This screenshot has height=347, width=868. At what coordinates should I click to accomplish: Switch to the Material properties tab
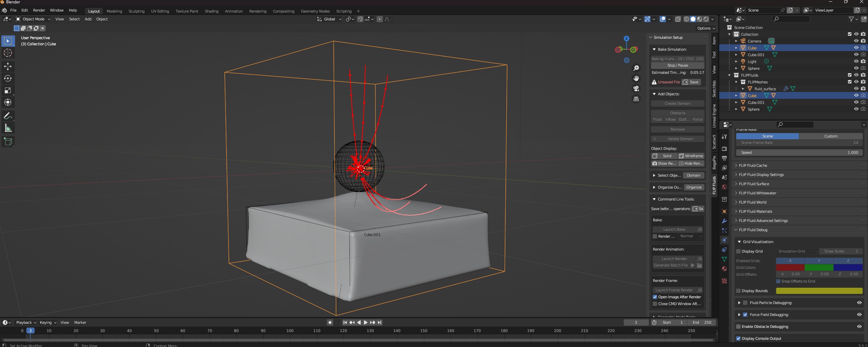pos(724,268)
